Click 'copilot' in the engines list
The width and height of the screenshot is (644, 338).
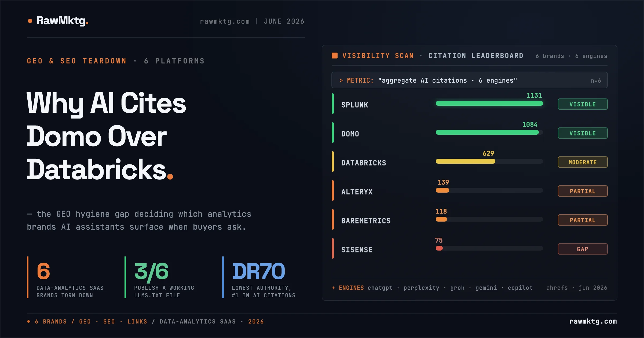520,288
